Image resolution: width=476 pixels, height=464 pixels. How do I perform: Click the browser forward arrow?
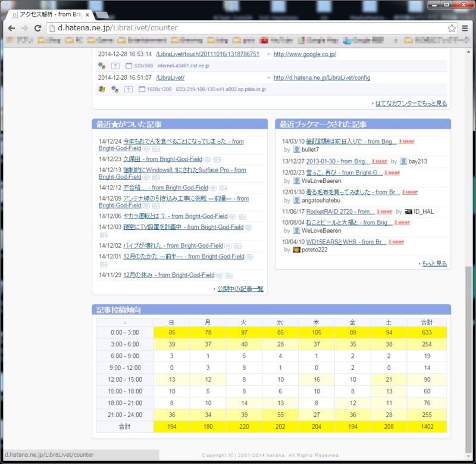24,28
